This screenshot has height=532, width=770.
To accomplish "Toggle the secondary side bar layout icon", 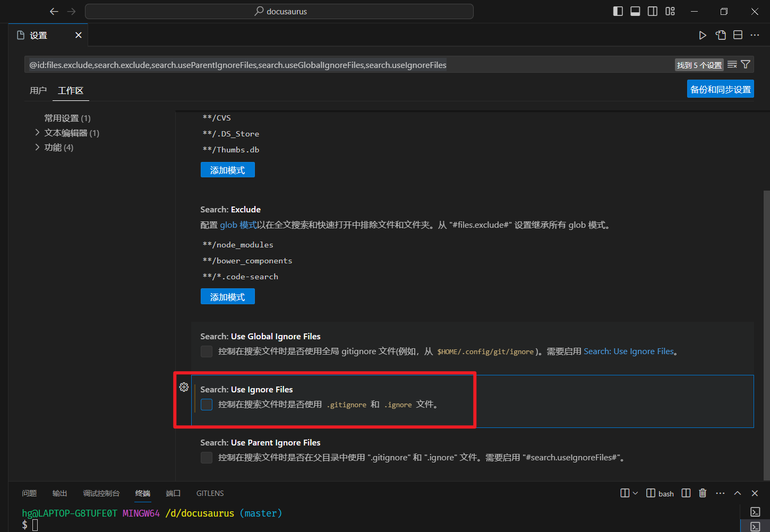I will click(x=653, y=11).
